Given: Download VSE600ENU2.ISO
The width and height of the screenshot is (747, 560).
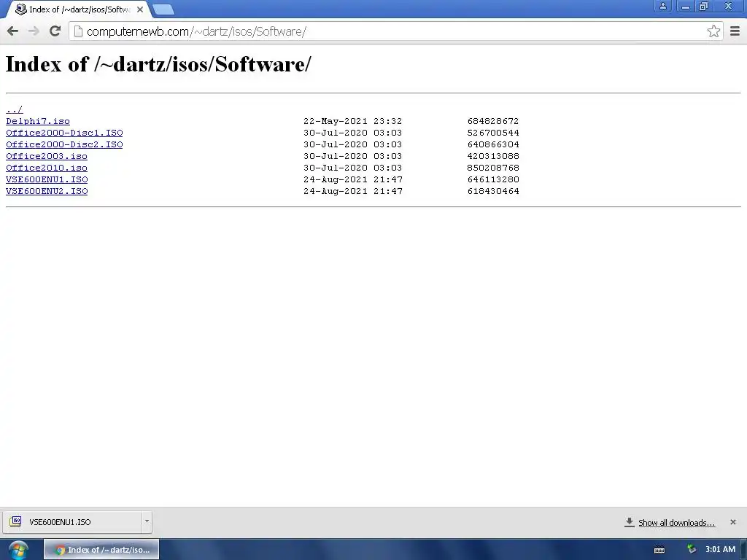Looking at the screenshot, I should (47, 192).
